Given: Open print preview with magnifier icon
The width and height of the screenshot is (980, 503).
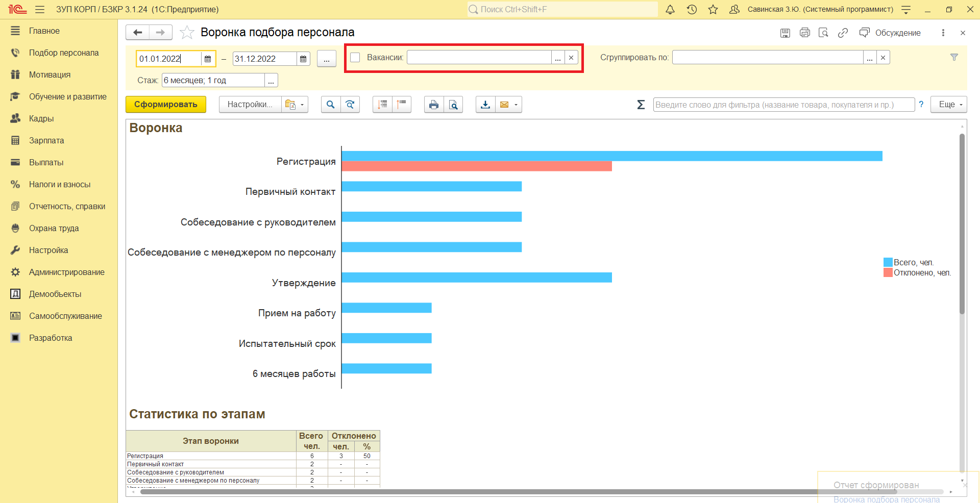Looking at the screenshot, I should click(x=453, y=105).
